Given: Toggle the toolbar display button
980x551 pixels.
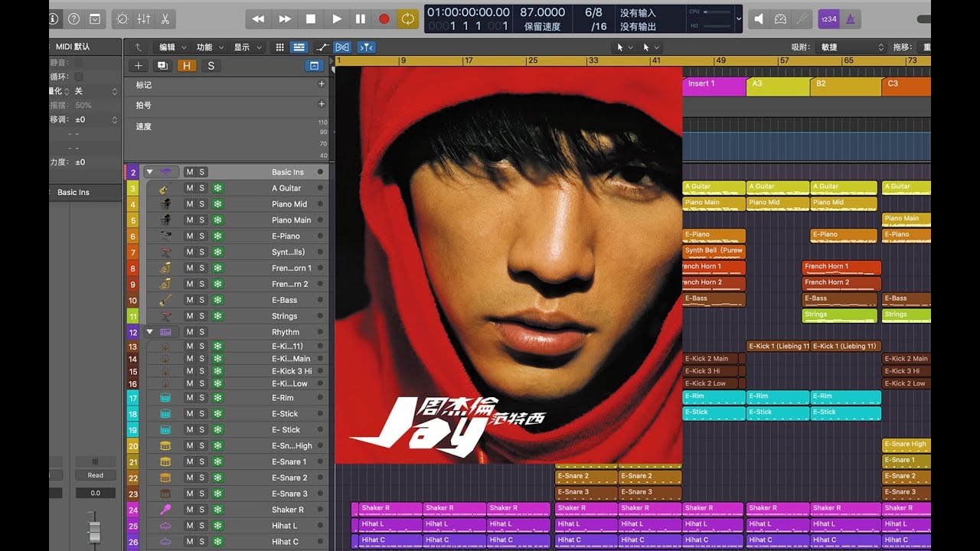Looking at the screenshot, I should 95,18.
